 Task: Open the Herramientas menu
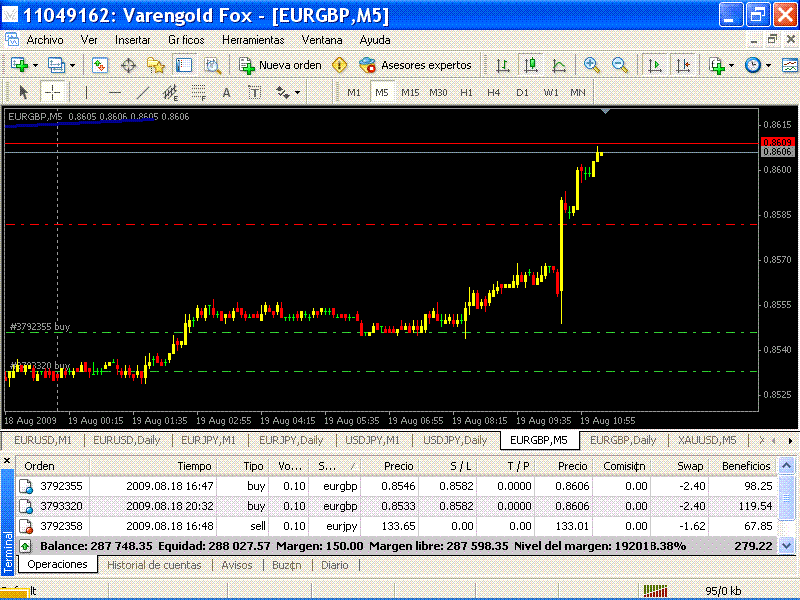point(253,40)
